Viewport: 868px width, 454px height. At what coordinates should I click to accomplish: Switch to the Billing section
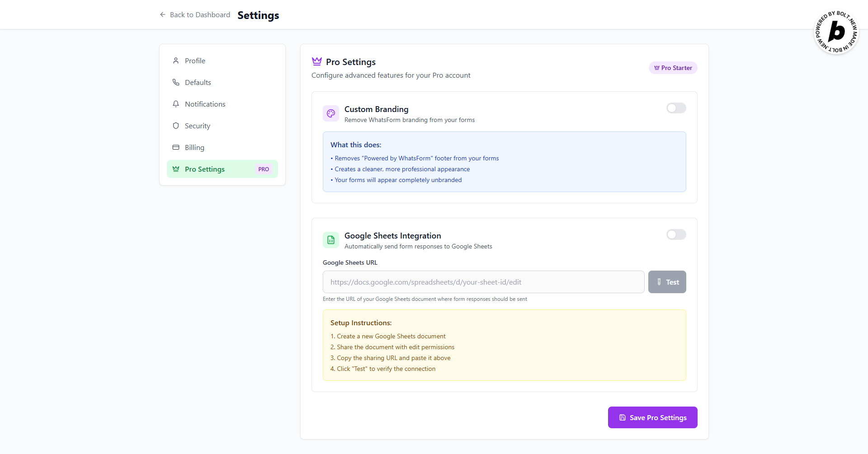(x=194, y=147)
